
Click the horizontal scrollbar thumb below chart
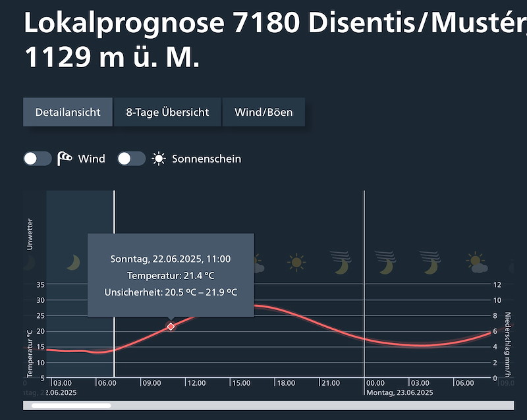[71, 406]
